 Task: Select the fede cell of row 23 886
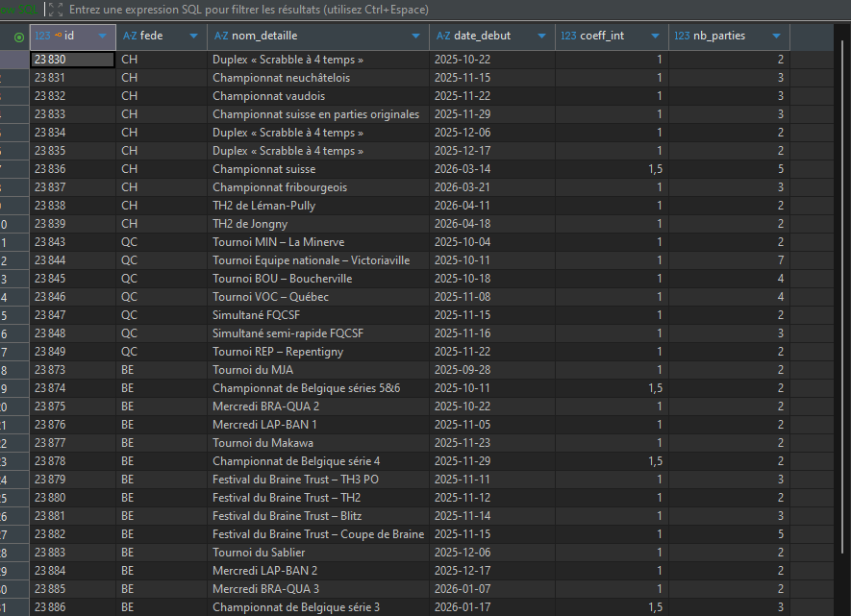tap(161, 607)
